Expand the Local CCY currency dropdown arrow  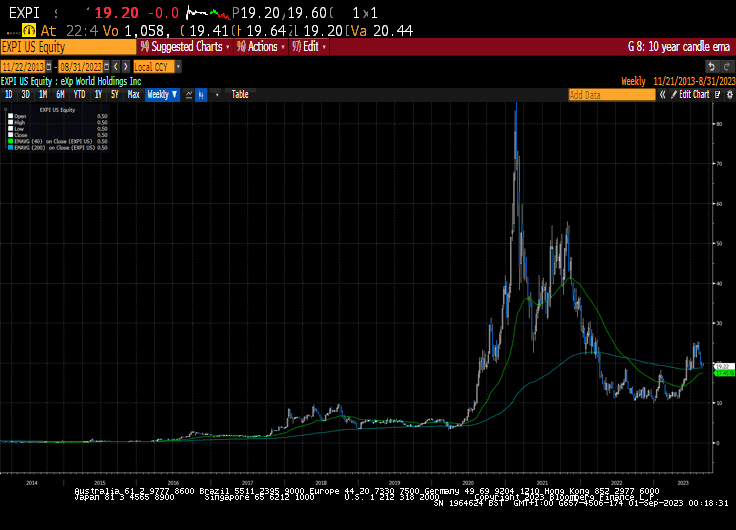[x=178, y=67]
